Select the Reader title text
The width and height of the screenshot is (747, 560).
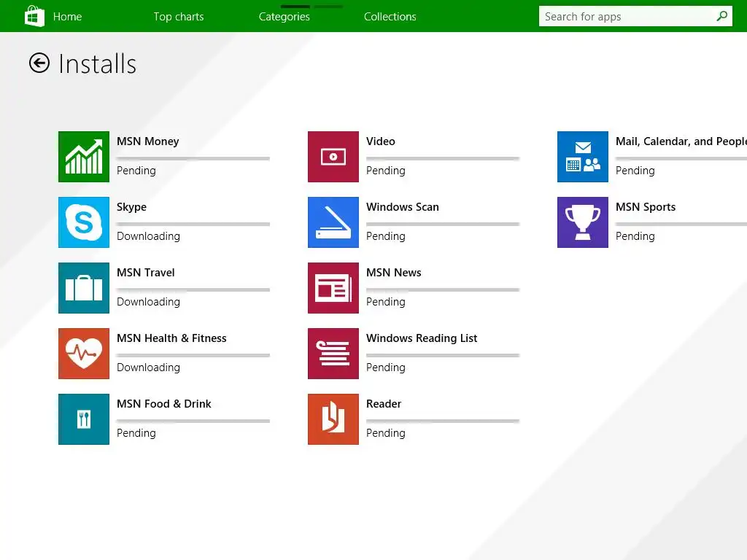(x=384, y=404)
